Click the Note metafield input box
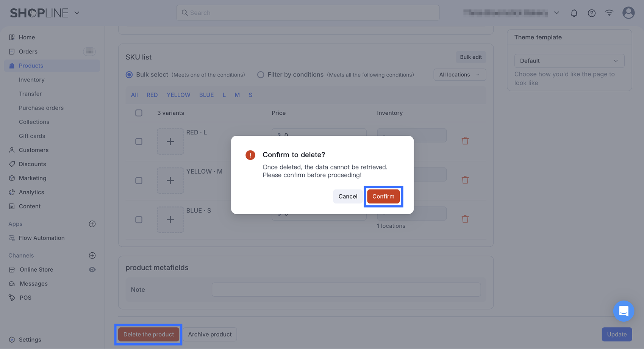The height and width of the screenshot is (349, 644). coord(346,290)
